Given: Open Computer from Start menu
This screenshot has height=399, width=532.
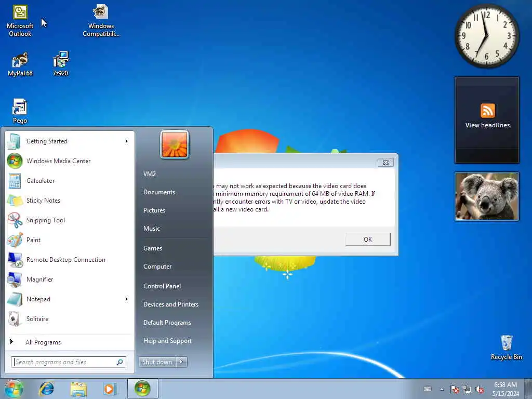Looking at the screenshot, I should click(x=157, y=267).
